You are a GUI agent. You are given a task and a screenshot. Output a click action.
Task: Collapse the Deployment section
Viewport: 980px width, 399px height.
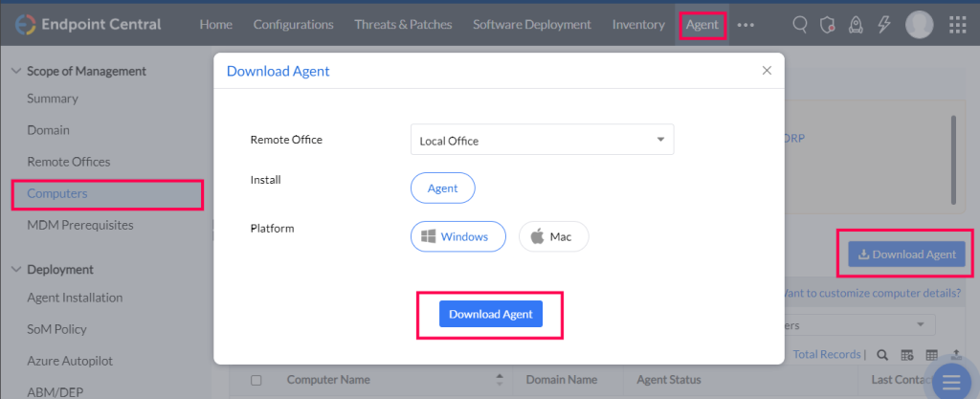coord(15,270)
